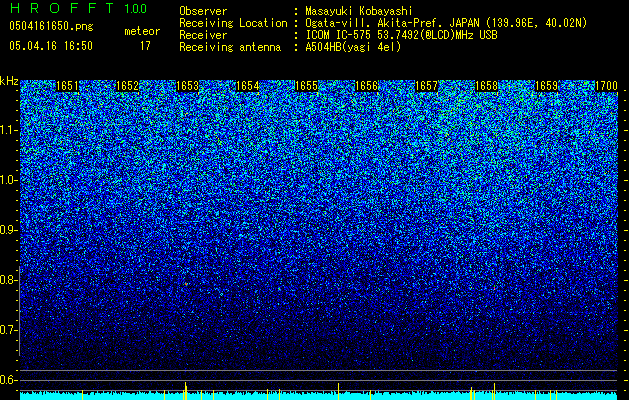Click the Receiving Location label
Viewport: 629px width, 400px height.
[x=233, y=23]
